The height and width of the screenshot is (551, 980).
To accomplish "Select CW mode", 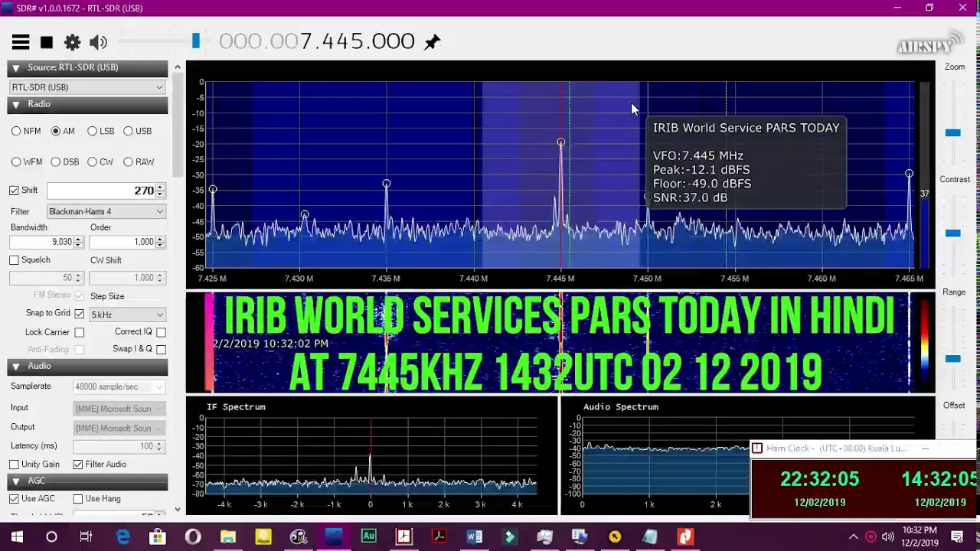I will click(x=92, y=161).
